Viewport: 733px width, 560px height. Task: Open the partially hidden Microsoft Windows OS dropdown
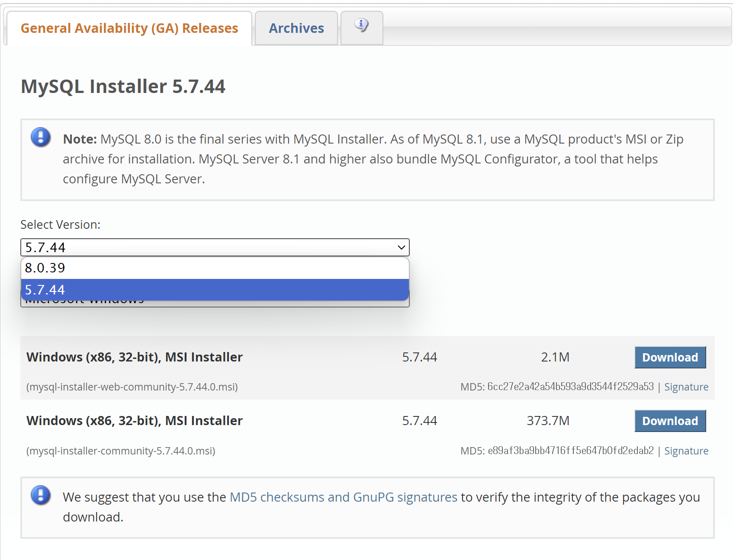click(215, 304)
